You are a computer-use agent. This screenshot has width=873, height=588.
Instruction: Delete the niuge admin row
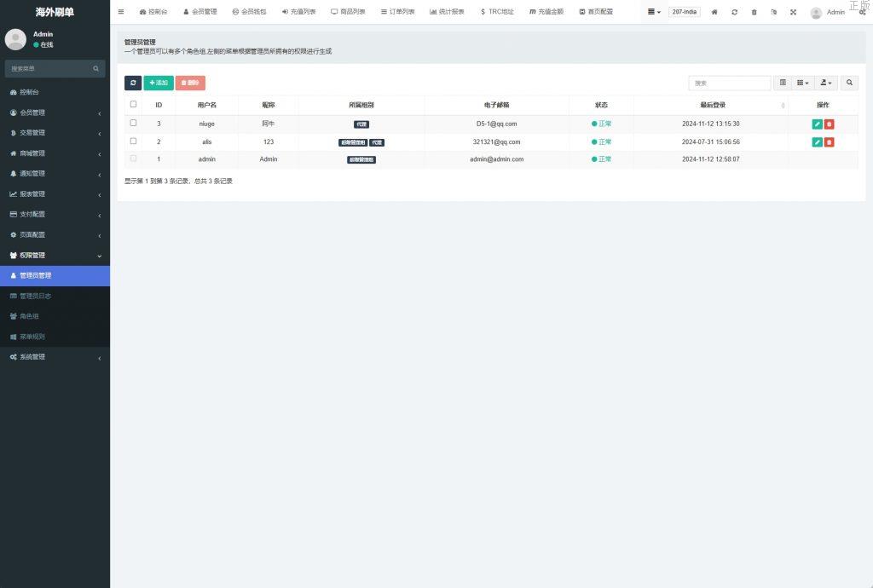coord(829,124)
